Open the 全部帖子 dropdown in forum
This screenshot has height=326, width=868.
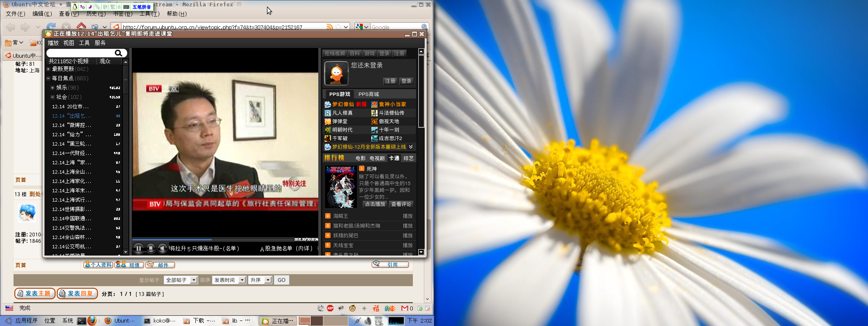pyautogui.click(x=181, y=280)
